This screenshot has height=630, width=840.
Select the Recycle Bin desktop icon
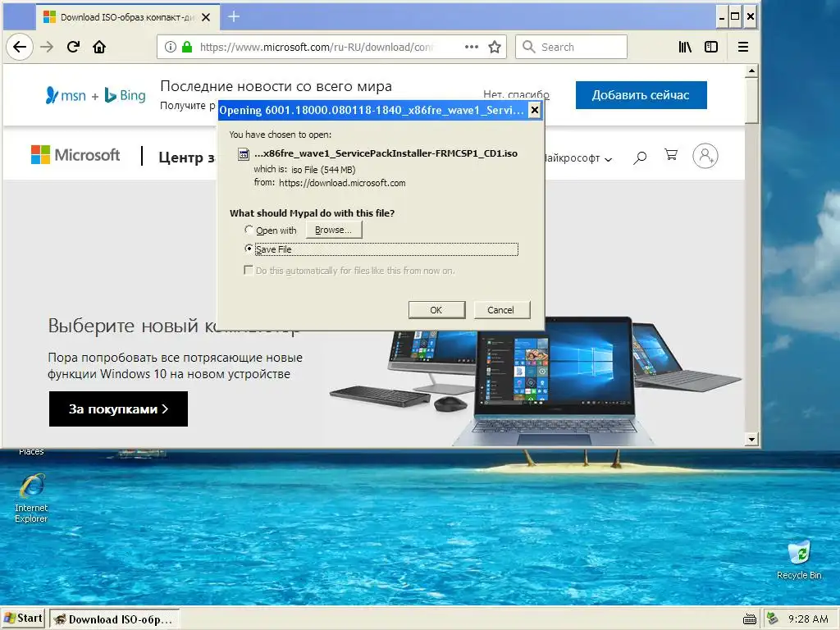pos(799,559)
